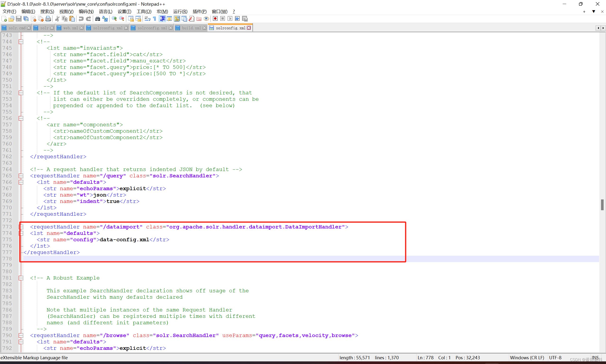Click the vertical scrollbar thumb
The width and height of the screenshot is (606, 364).
(x=602, y=205)
